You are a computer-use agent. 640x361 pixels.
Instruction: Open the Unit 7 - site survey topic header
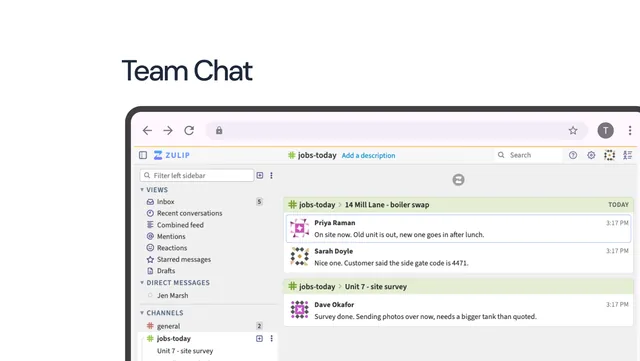click(376, 287)
